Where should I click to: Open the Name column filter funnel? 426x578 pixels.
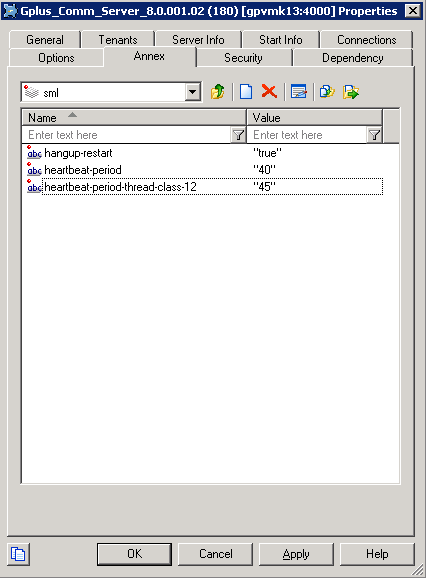point(238,135)
